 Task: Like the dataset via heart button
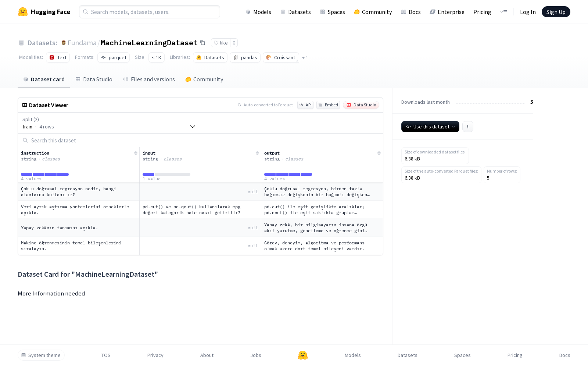[x=220, y=43]
